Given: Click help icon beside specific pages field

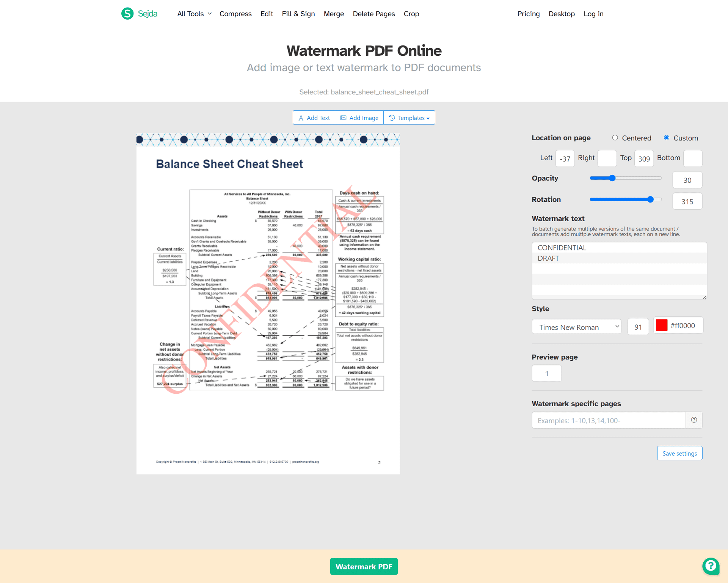Looking at the screenshot, I should pos(694,420).
